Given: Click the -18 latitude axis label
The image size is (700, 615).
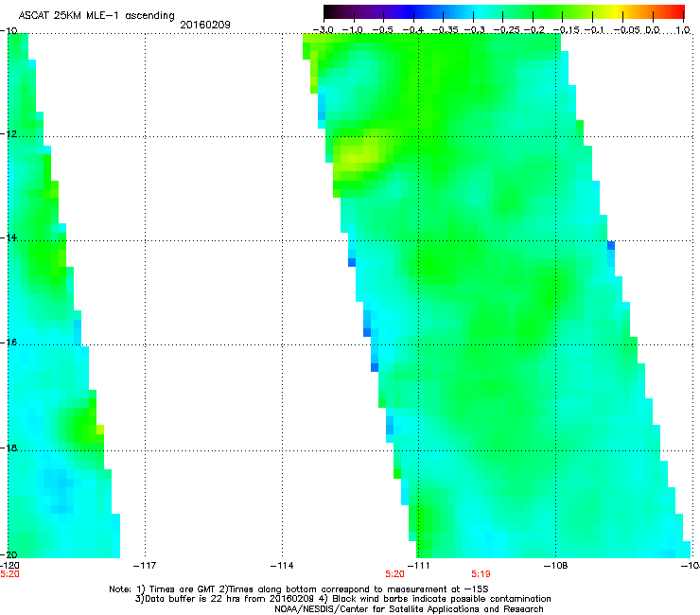Looking at the screenshot, I should 9,448.
